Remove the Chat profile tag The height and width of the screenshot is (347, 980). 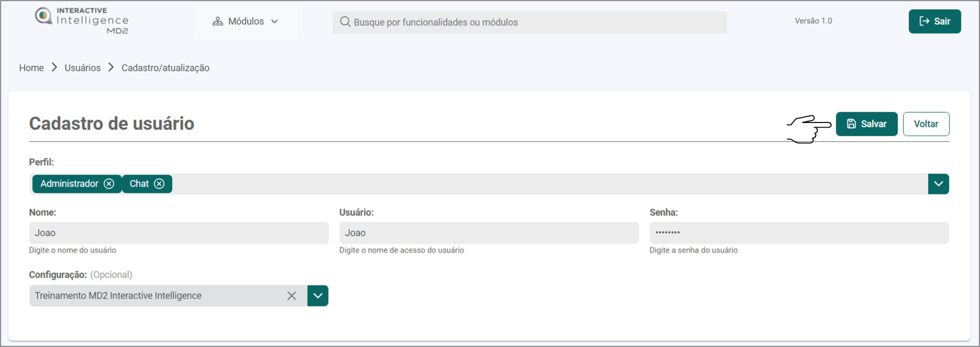(159, 184)
